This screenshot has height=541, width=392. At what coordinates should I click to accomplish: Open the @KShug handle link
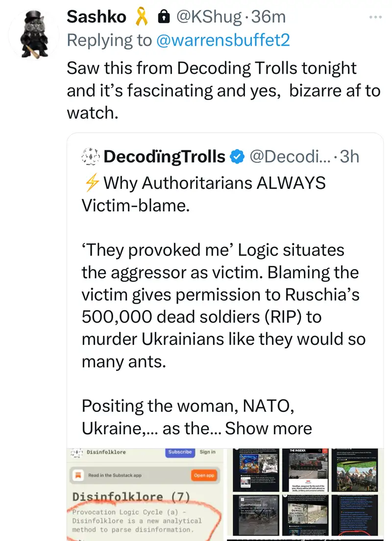208,17
